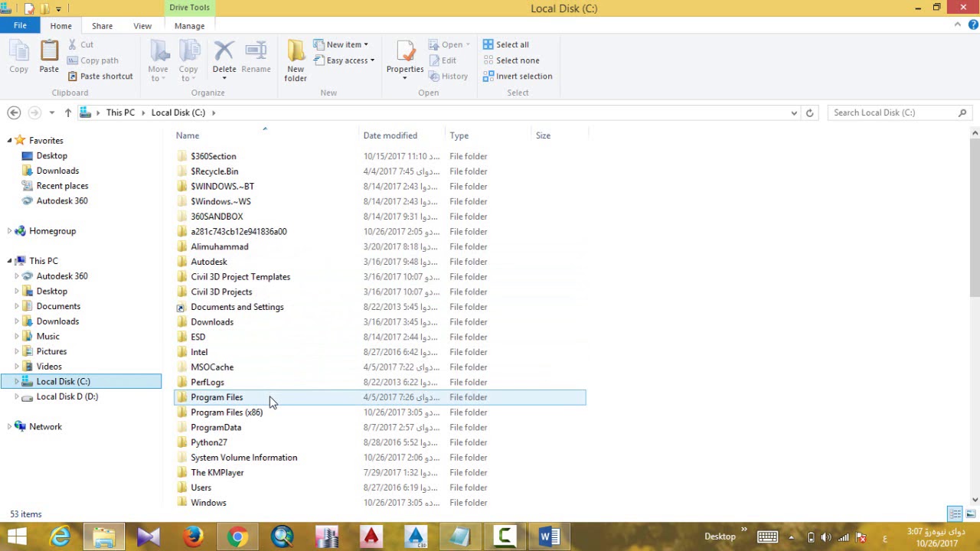Click This PC in address breadcrumb
The image size is (980, 551).
[x=120, y=112]
